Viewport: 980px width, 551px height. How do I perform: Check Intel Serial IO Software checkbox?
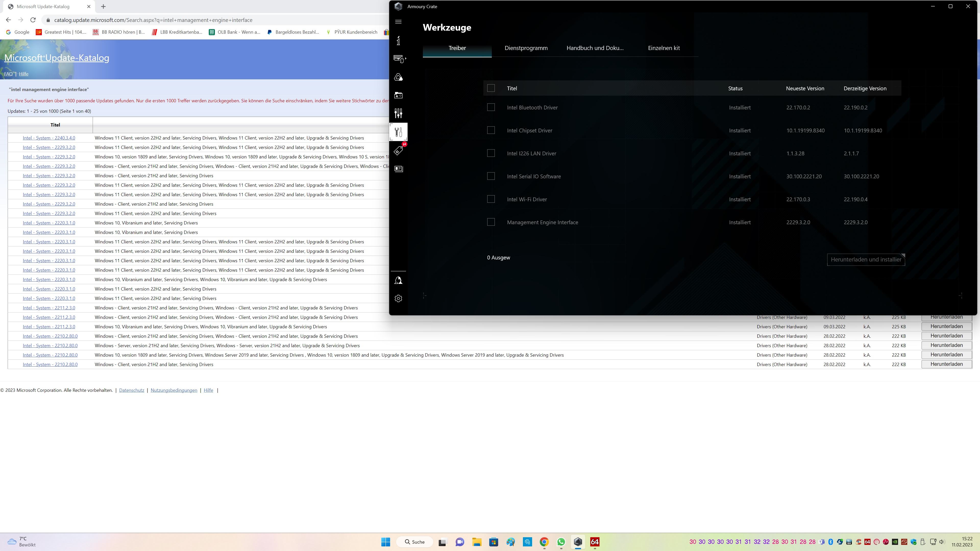tap(491, 176)
